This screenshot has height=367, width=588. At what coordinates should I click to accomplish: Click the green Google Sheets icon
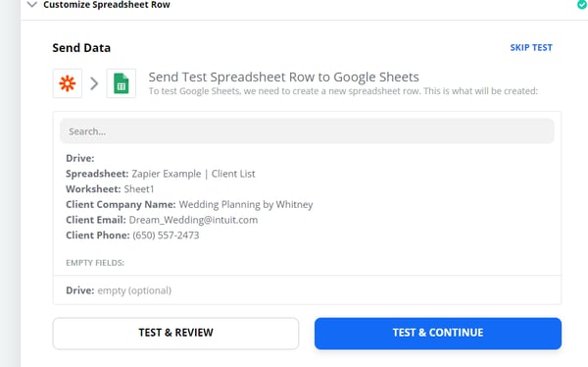122,83
